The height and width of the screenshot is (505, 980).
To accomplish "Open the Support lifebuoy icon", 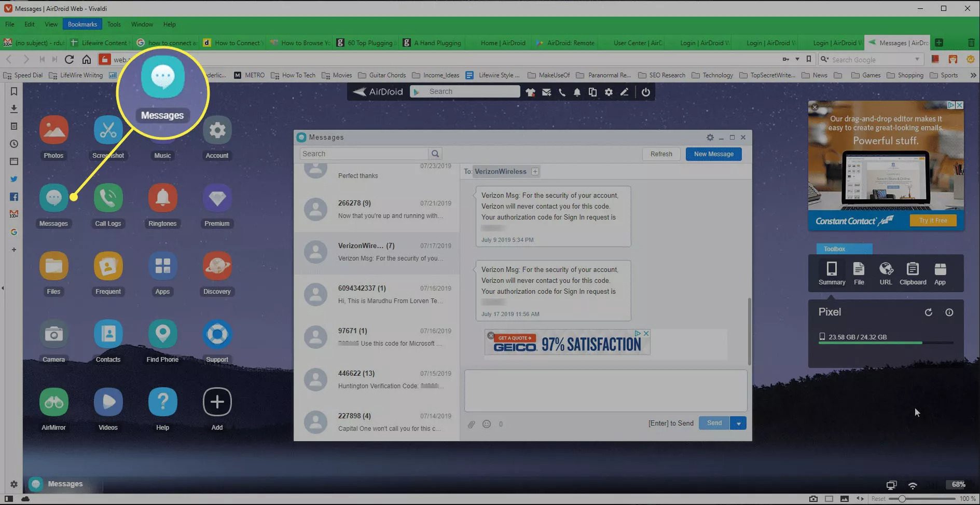I will tap(217, 334).
